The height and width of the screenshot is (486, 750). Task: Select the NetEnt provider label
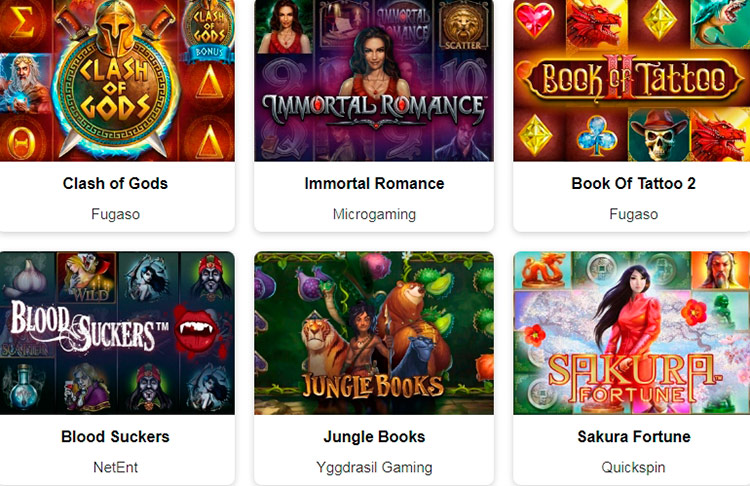115,467
